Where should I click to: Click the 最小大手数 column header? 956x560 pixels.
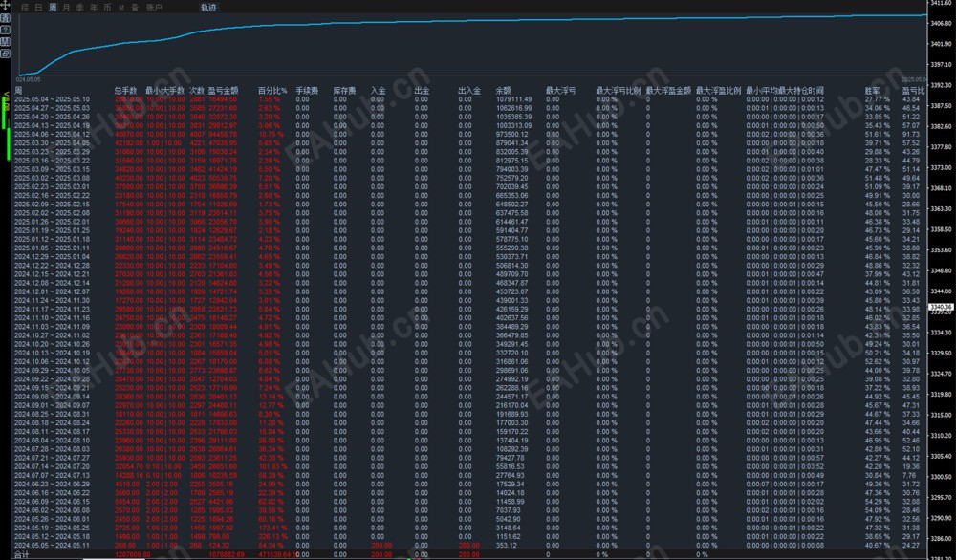[164, 90]
